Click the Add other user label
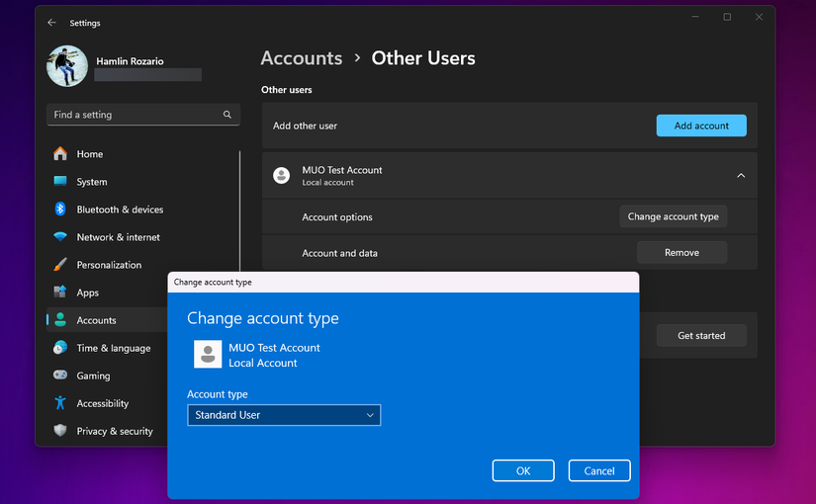The image size is (816, 504). (x=305, y=126)
